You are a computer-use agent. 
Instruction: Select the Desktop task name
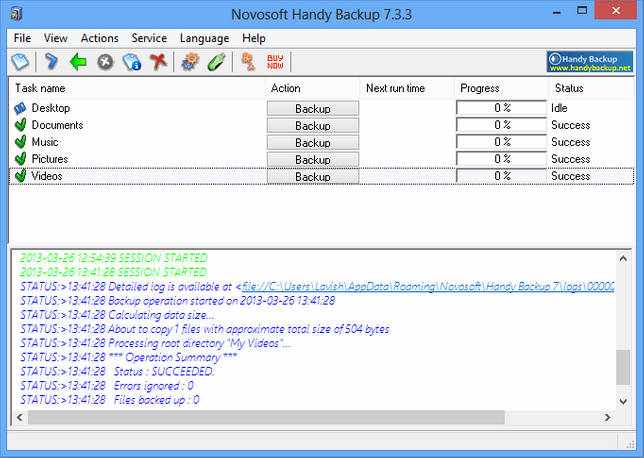tap(51, 108)
